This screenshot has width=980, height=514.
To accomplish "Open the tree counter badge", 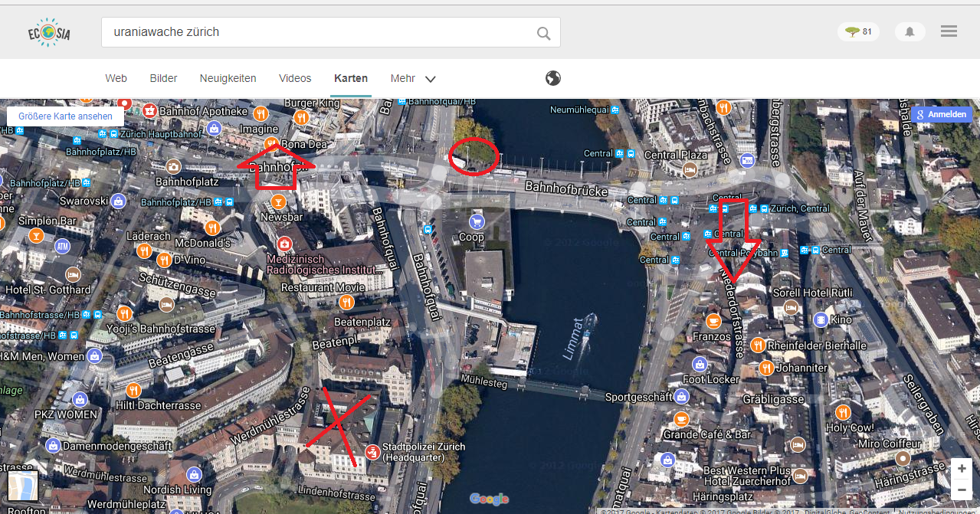I will point(858,31).
